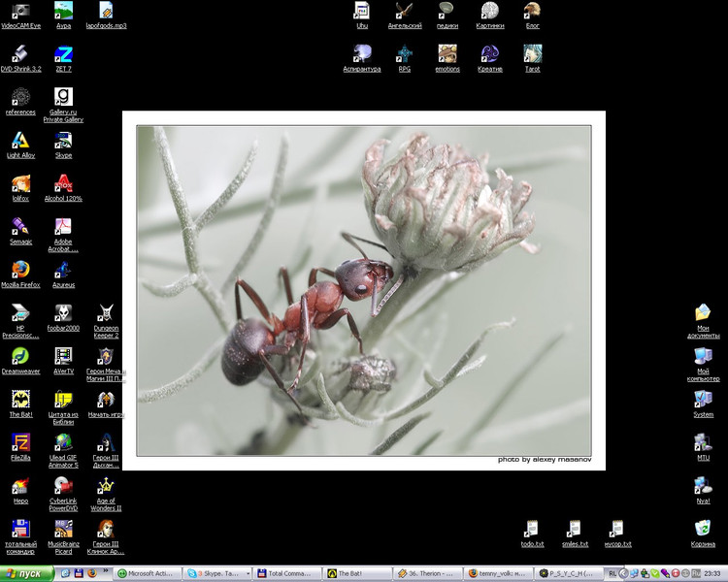Open the Картинки folder shortcut
Viewport: 728px width, 582px height.
pos(490,16)
